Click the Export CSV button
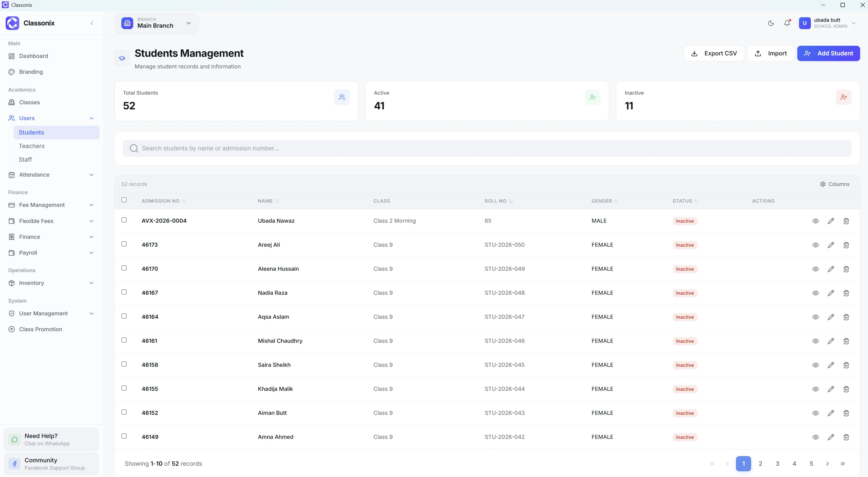Image resolution: width=868 pixels, height=477 pixels. click(714, 53)
